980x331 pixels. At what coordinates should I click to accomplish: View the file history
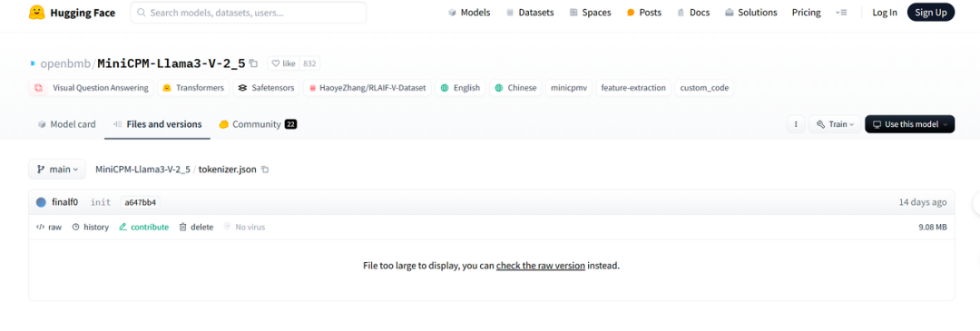pos(90,228)
